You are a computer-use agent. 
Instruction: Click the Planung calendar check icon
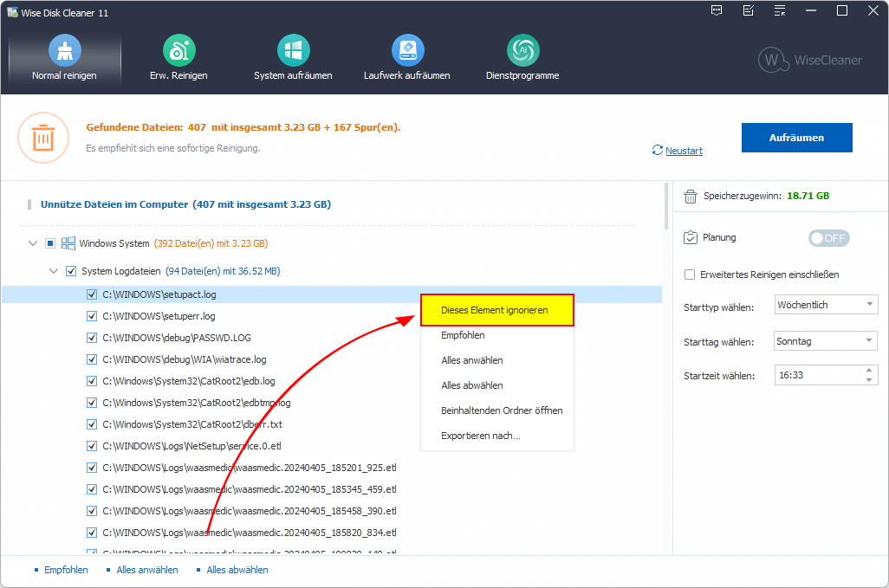[x=690, y=237]
